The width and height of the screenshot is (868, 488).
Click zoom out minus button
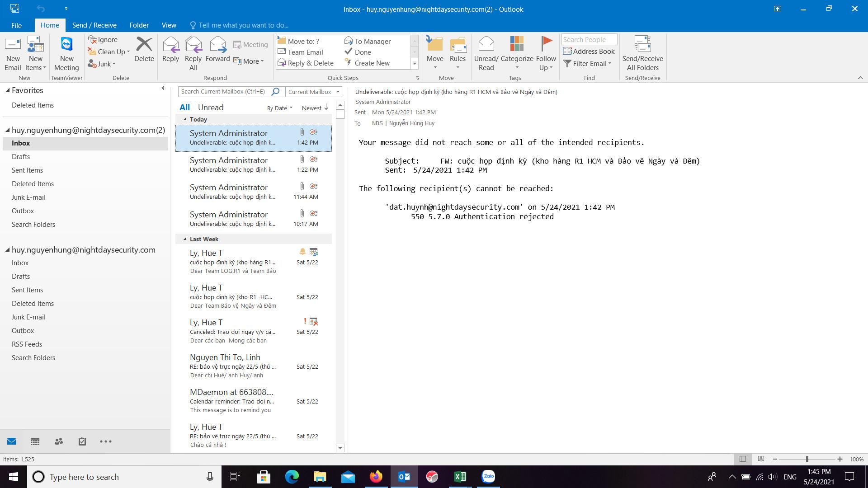click(775, 459)
